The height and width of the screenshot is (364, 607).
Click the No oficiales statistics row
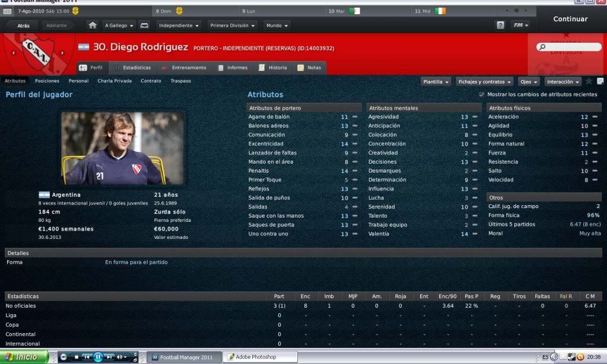click(303, 305)
